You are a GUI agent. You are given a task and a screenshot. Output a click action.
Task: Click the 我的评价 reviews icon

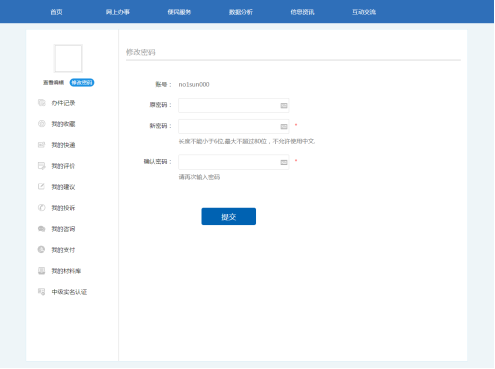[x=41, y=166]
